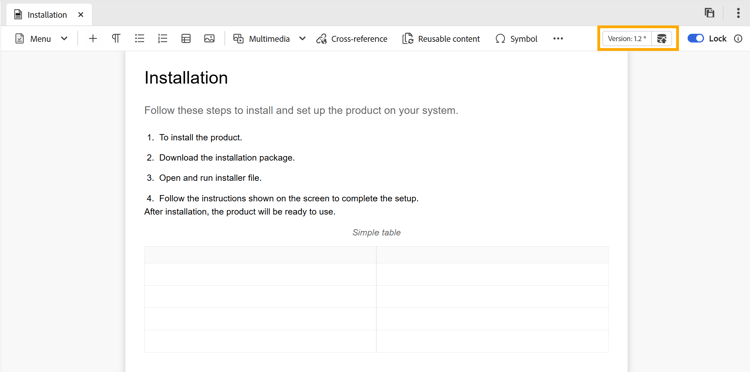Viewport: 750px width, 372px height.
Task: Click the 'Simple table' caption
Action: [x=376, y=232]
